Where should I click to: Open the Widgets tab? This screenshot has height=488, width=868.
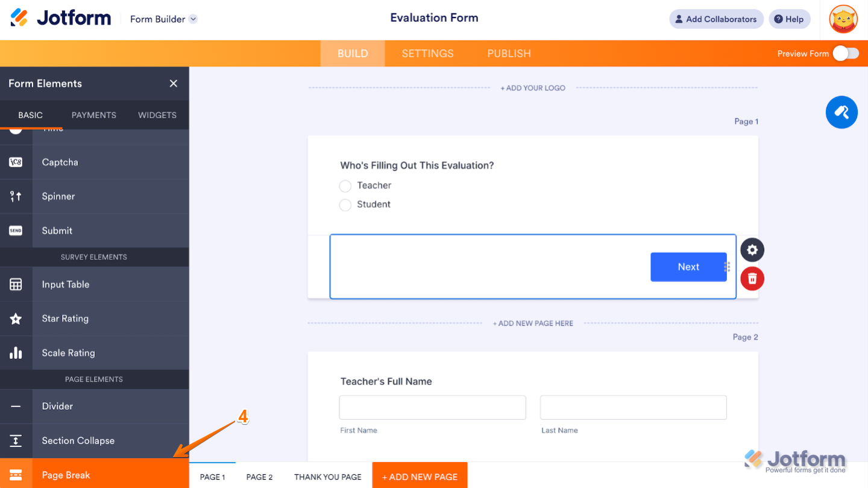157,115
